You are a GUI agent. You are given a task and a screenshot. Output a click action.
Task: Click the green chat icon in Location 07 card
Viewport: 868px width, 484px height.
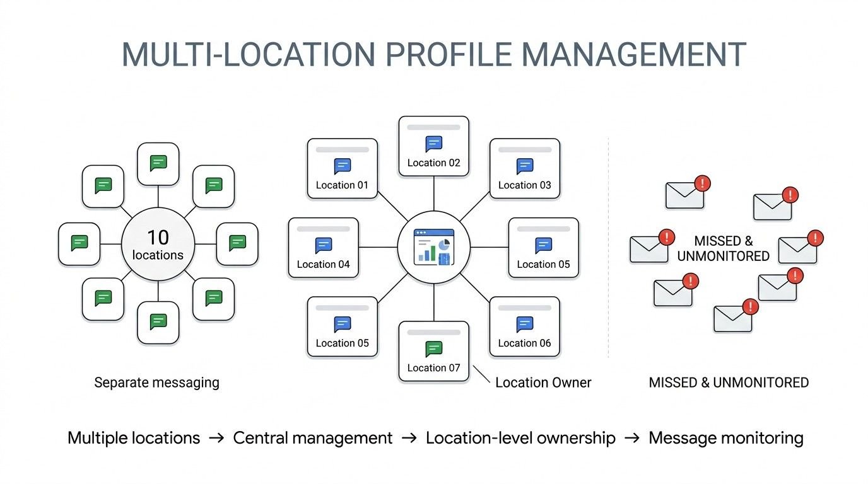[x=434, y=349]
